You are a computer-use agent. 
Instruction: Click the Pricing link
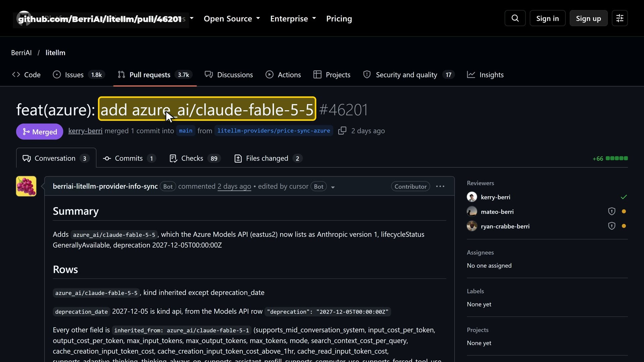pyautogui.click(x=339, y=18)
